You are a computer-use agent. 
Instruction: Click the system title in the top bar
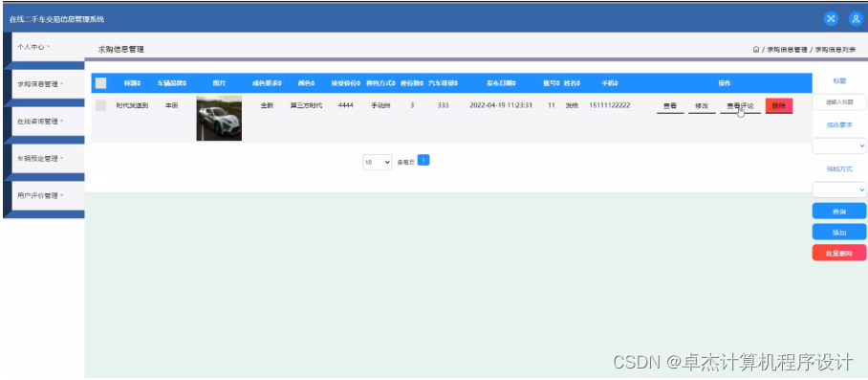[56, 19]
